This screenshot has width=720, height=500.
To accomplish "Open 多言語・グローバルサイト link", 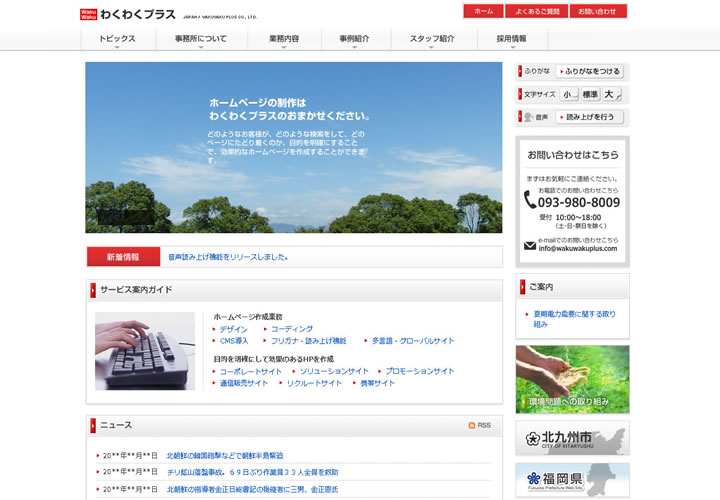I will point(413,341).
